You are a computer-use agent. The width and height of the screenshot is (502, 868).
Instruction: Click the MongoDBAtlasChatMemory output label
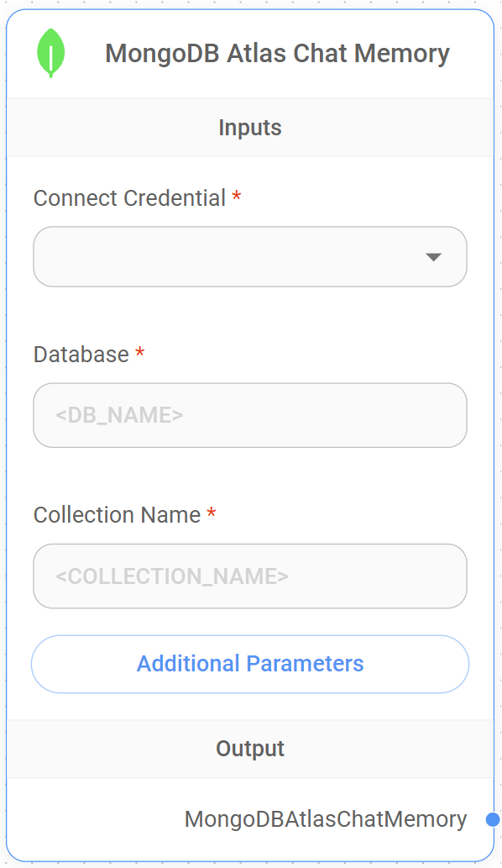pos(326,818)
